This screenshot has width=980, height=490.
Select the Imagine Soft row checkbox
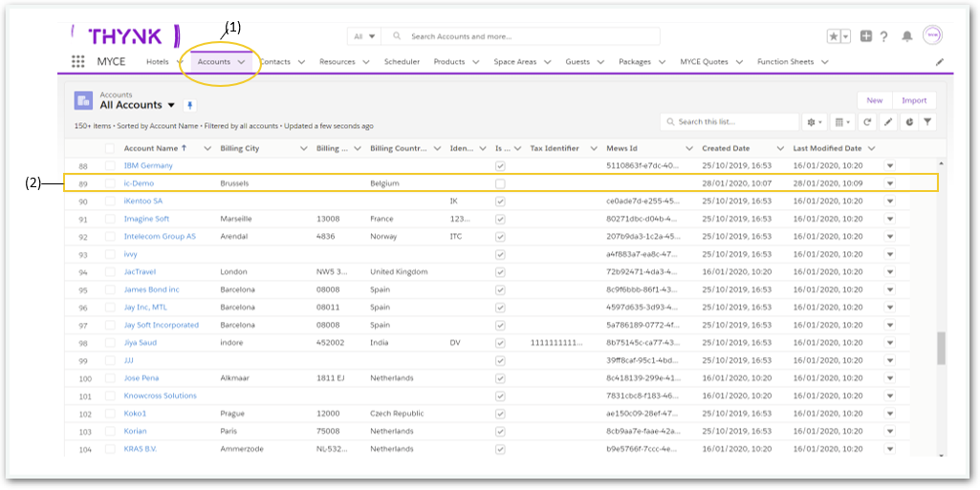[110, 219]
